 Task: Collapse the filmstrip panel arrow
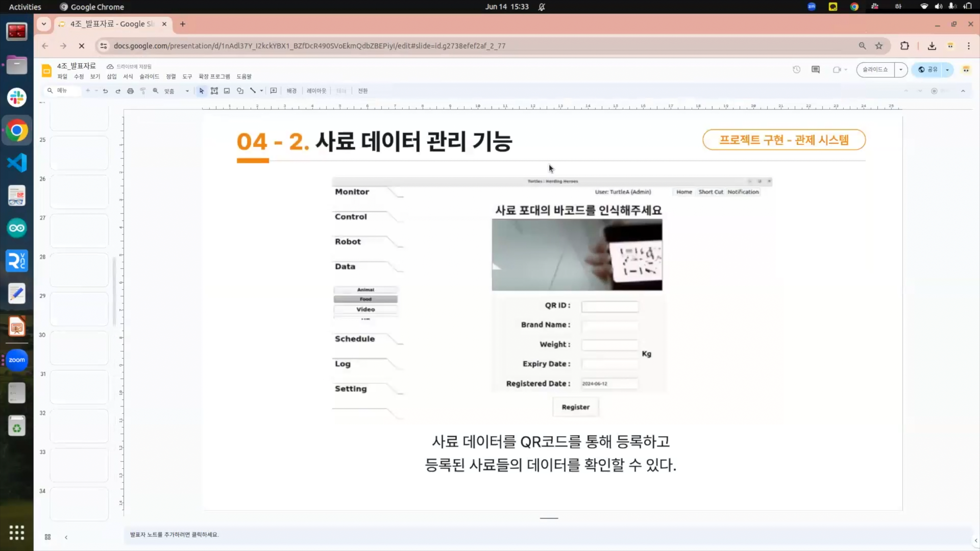[x=66, y=537]
